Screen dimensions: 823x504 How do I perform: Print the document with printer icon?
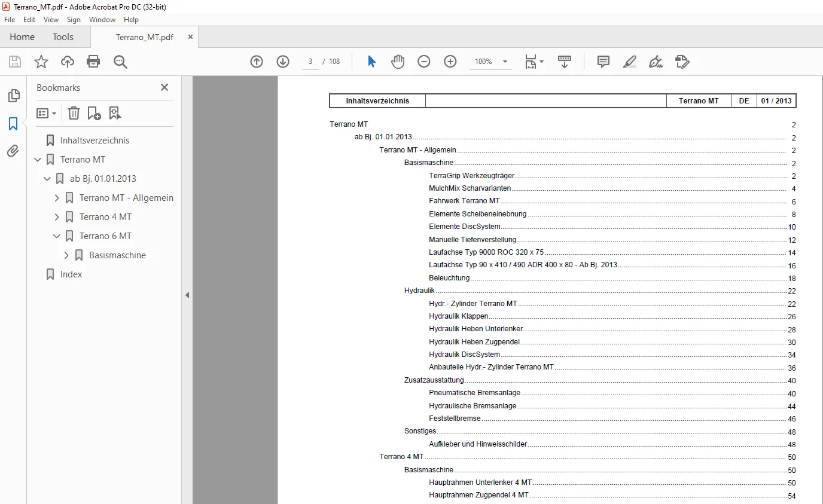(93, 62)
